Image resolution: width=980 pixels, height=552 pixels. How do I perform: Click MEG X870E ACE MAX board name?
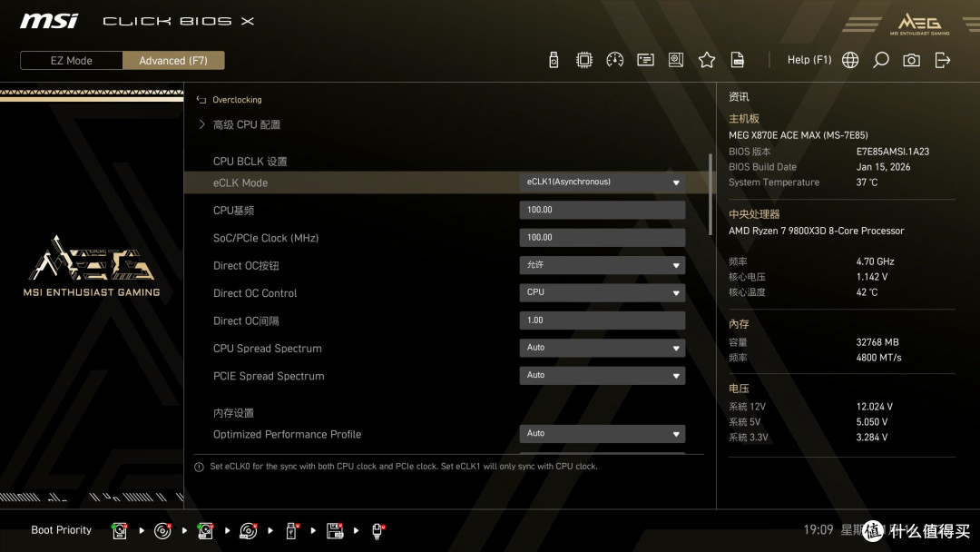click(x=799, y=135)
